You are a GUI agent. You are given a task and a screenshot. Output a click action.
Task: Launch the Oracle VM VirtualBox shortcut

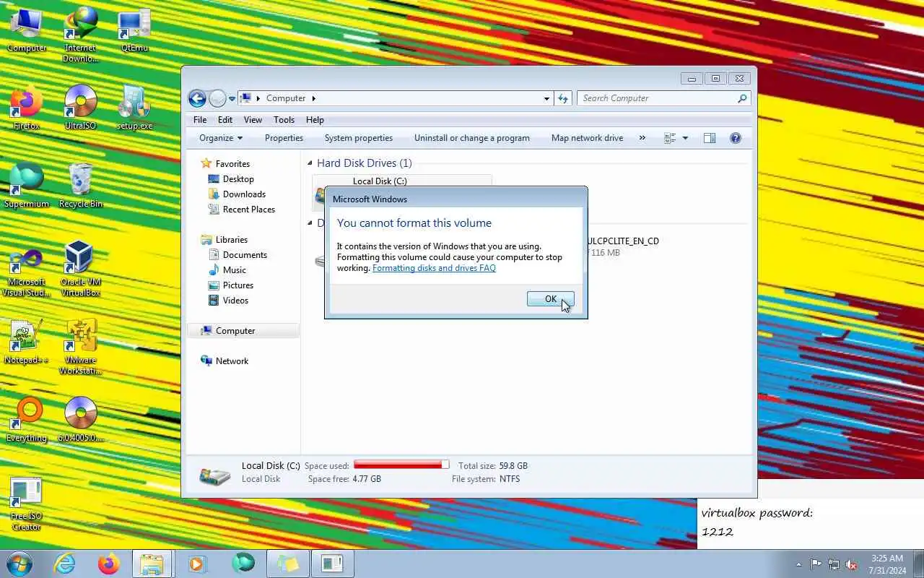(x=80, y=269)
